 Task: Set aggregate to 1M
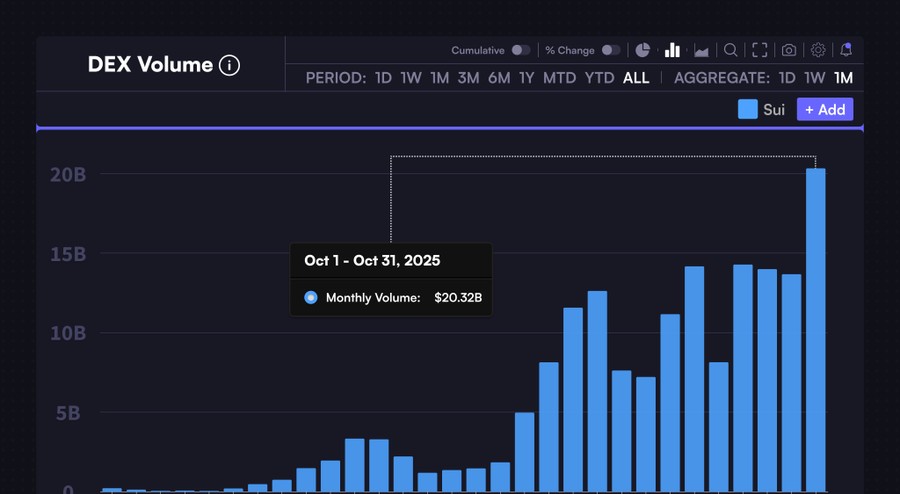coord(843,78)
